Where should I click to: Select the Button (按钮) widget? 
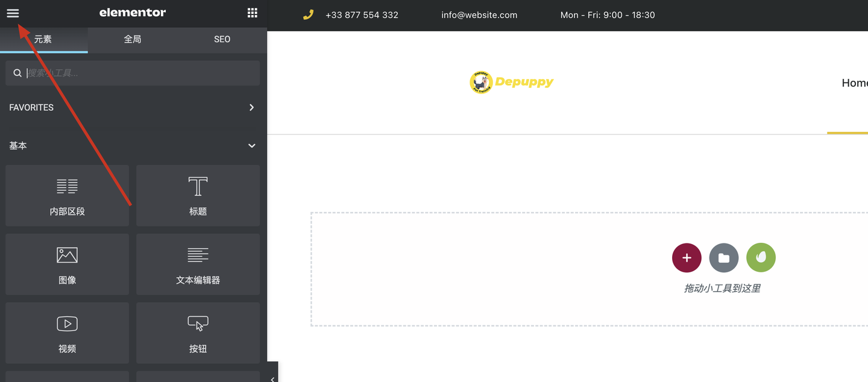pyautogui.click(x=198, y=333)
